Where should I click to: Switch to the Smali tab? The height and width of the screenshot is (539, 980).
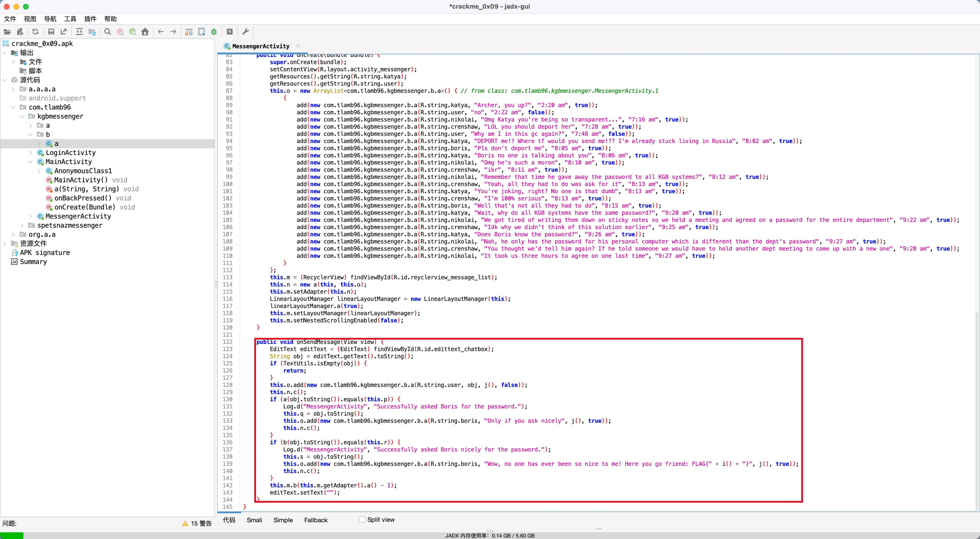(254, 520)
